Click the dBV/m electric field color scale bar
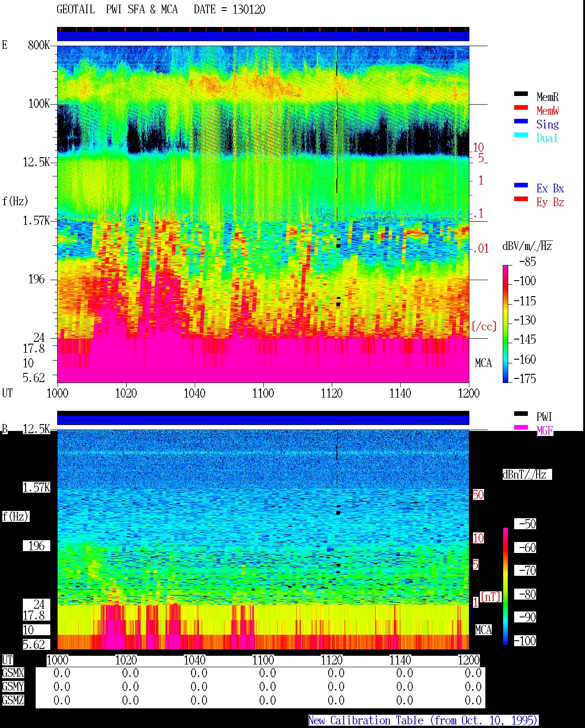The width and height of the screenshot is (585, 728). point(505,324)
